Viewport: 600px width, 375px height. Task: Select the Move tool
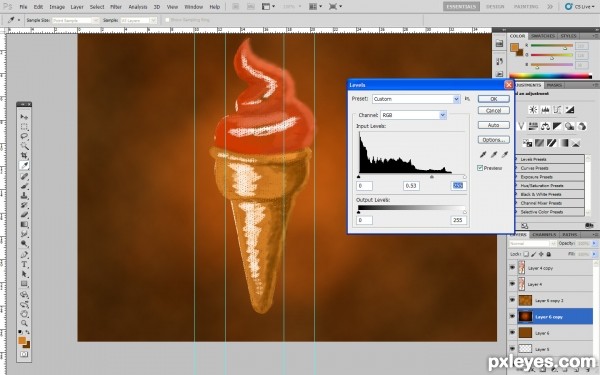tap(24, 117)
